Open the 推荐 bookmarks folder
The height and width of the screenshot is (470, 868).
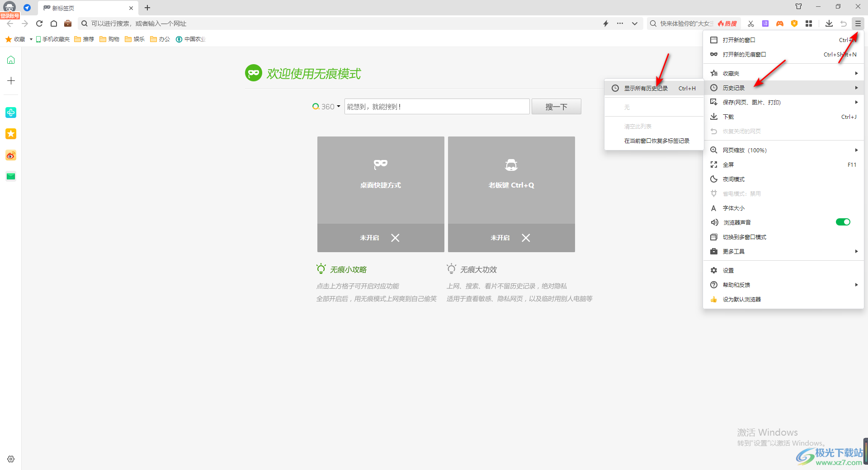click(85, 39)
